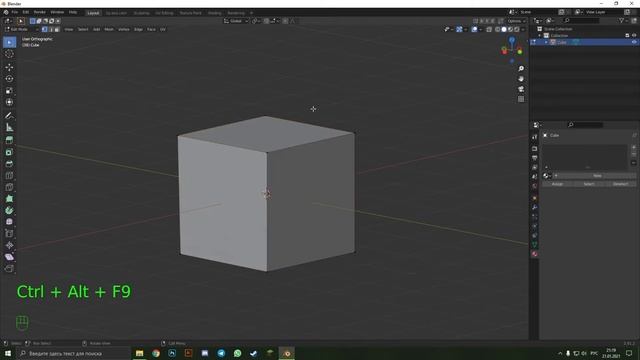Viewport: 640px width, 360px height.
Task: Pick the Rotate tool
Action: coord(9,79)
